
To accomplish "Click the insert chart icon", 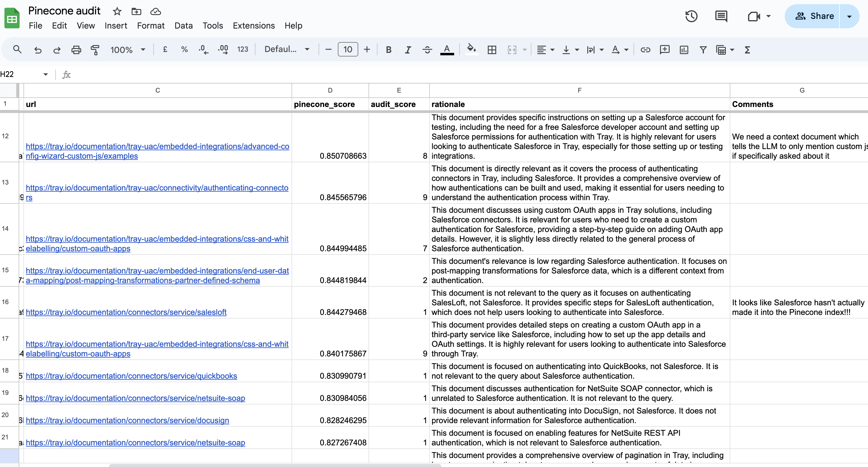I will click(684, 50).
